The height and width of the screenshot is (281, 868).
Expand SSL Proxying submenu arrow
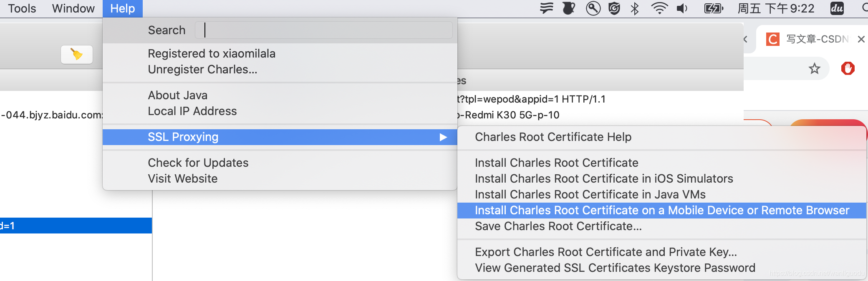[443, 137]
